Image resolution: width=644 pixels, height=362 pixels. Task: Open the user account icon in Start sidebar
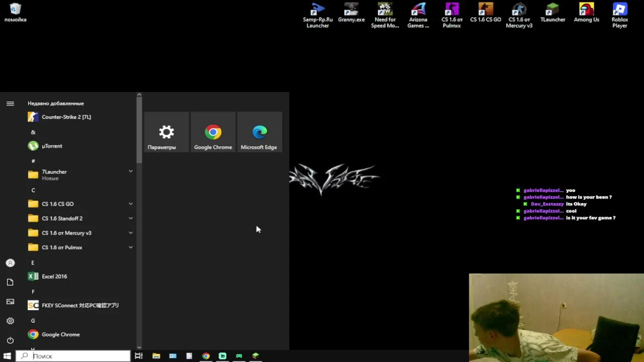coord(10,263)
